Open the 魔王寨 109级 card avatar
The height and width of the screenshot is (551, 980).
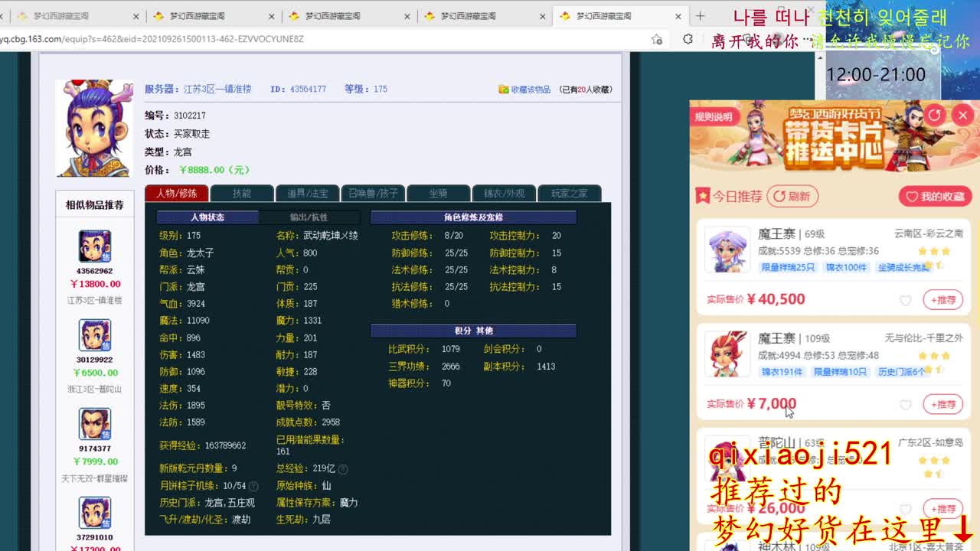[x=727, y=354]
